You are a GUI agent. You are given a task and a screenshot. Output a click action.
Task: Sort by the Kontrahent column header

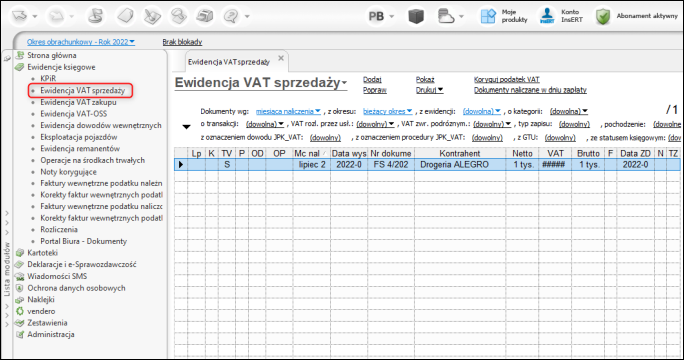point(460,153)
